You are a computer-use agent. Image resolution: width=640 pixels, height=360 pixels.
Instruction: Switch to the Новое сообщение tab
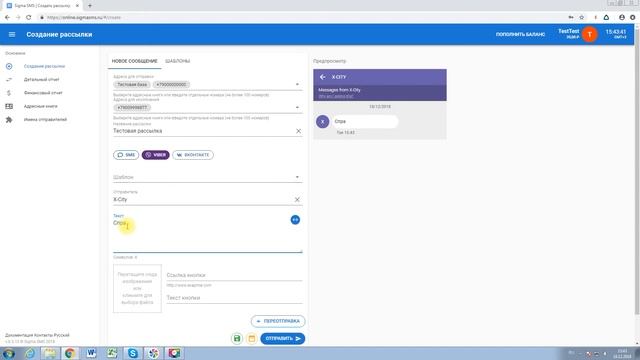[x=134, y=61]
